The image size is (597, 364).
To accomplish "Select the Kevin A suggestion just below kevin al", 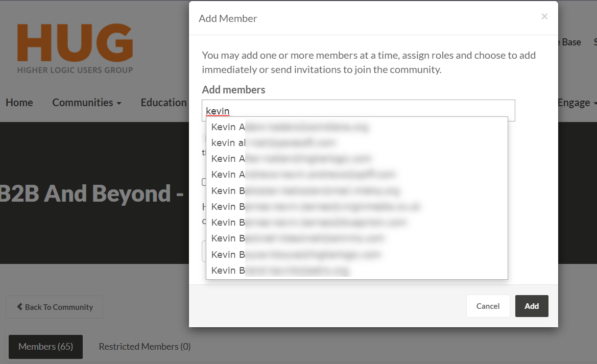I will [357, 159].
